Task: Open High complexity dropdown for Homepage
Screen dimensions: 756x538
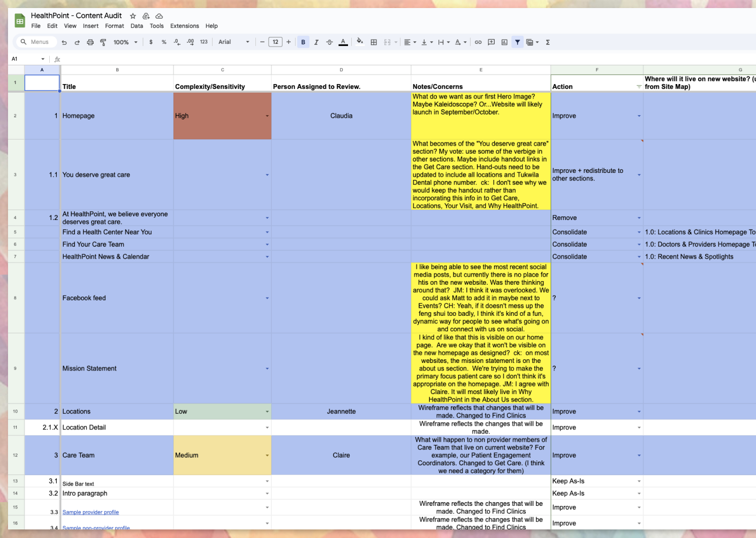Action: [267, 116]
